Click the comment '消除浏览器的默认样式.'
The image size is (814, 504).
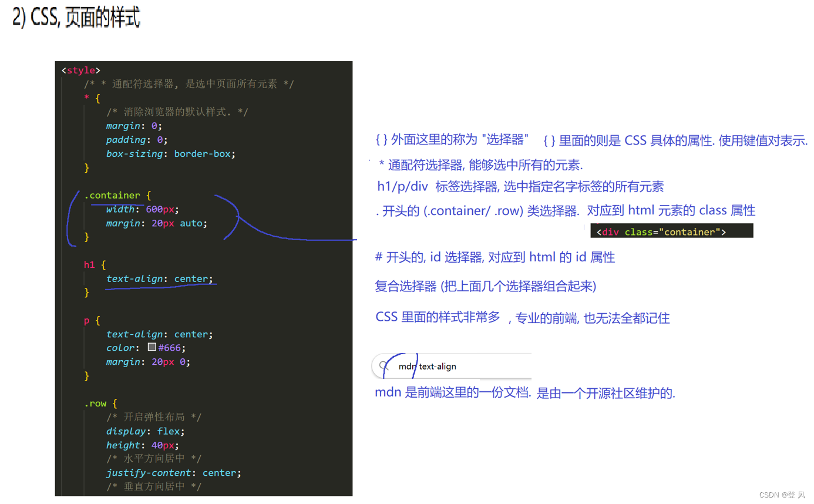(x=177, y=112)
